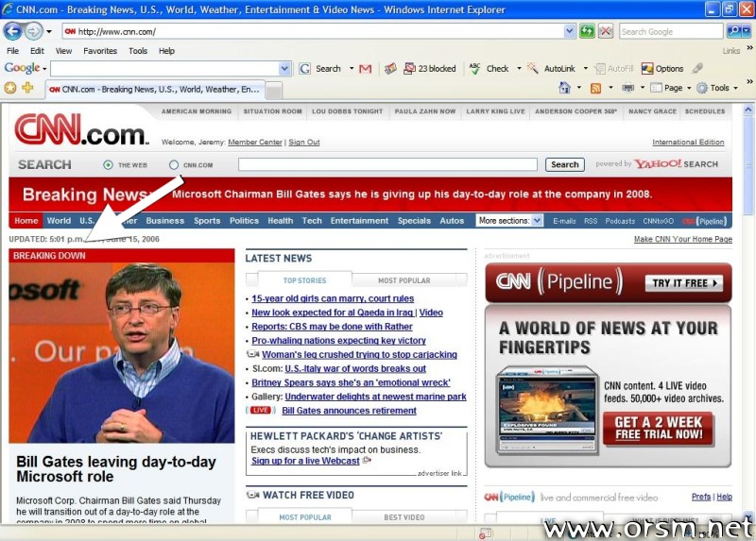Click the CNN Search button
This screenshot has width=756, height=541.
click(564, 165)
